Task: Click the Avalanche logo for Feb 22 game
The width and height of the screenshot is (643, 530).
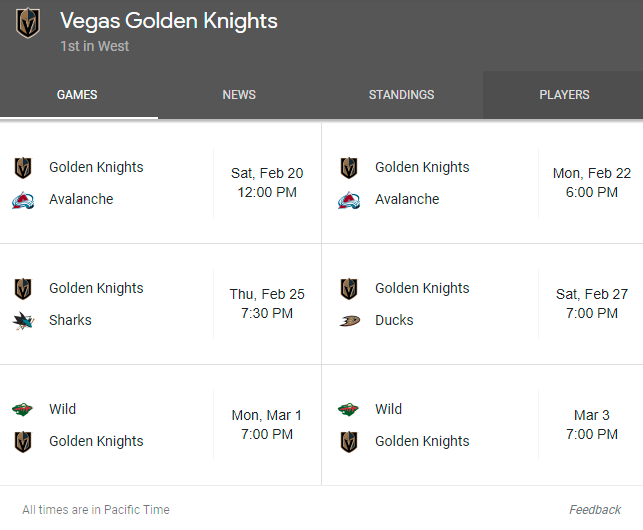Action: click(x=349, y=200)
